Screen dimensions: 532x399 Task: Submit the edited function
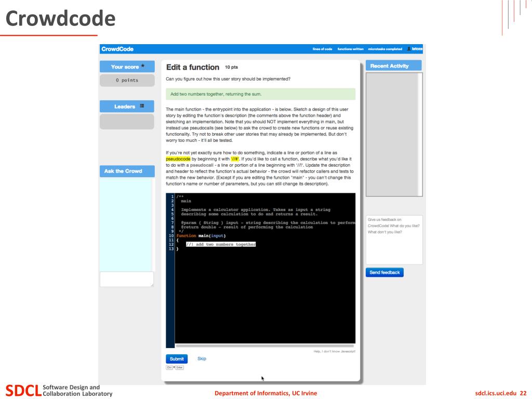(x=177, y=358)
